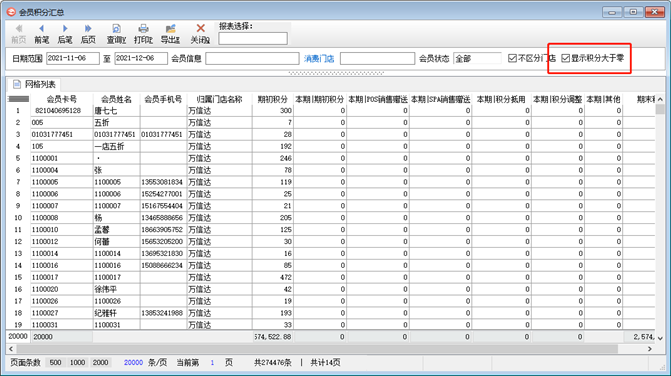Click the grid corner select-all block

click(18, 99)
